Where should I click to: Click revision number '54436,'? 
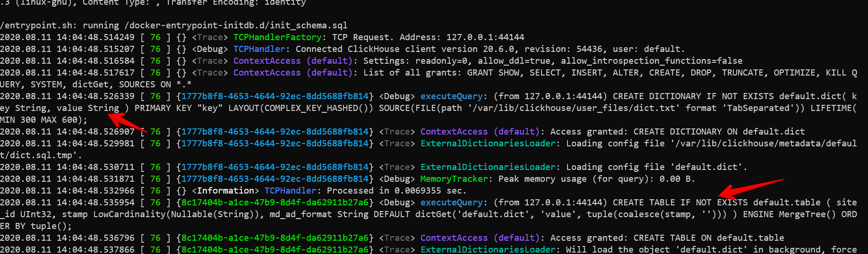[592, 49]
